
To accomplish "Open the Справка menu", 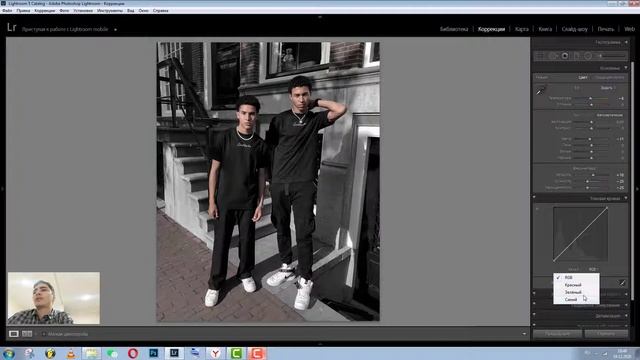I will pos(160,11).
